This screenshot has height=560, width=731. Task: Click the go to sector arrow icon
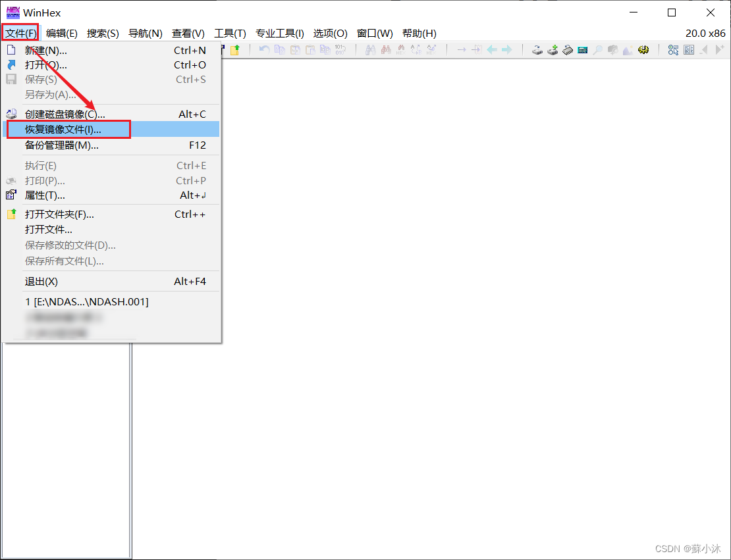[x=476, y=49]
